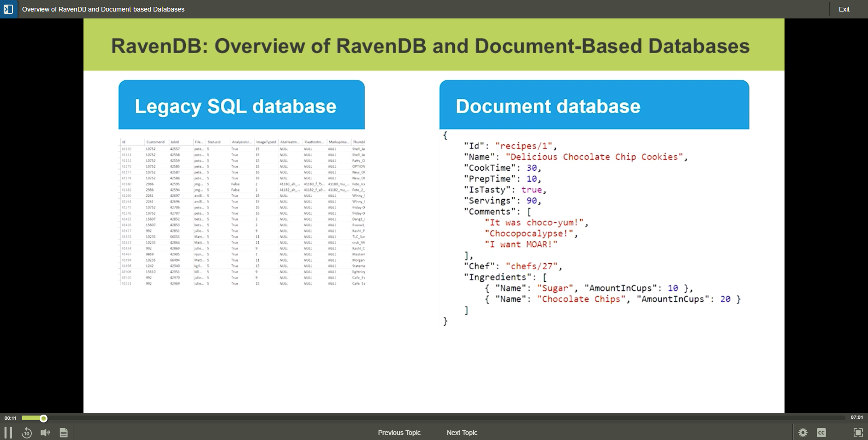Toggle closed captions CC
Image resolution: width=868 pixels, height=440 pixels.
(x=821, y=433)
